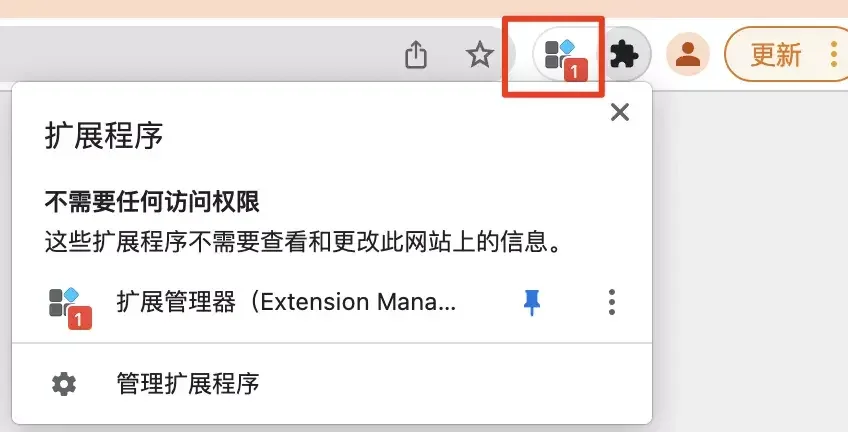Open the profile avatar icon
Viewport: 848px width, 432px height.
tap(687, 54)
